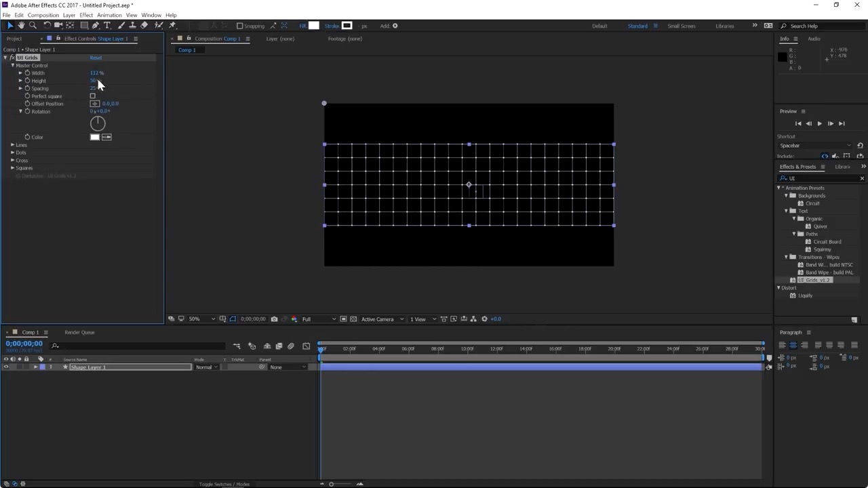Open the grid Color swatch
Viewport: 868px width, 488px height.
point(95,137)
